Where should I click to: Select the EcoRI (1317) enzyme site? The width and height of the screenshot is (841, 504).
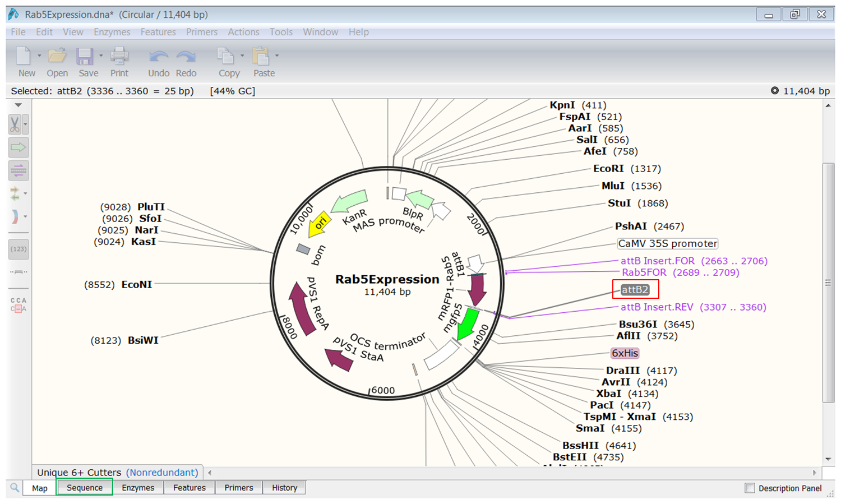click(627, 169)
